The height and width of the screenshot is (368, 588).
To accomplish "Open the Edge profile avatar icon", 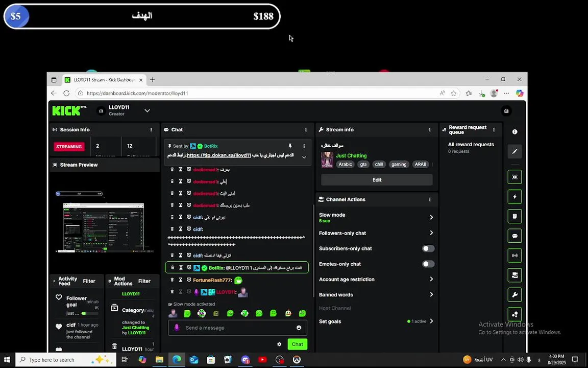I will (494, 94).
